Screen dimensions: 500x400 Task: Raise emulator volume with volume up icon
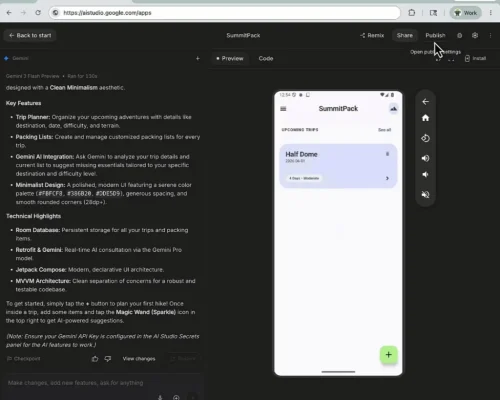tap(425, 158)
